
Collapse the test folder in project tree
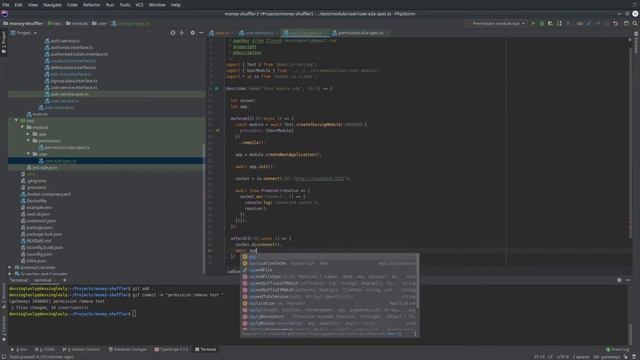click(x=16, y=120)
